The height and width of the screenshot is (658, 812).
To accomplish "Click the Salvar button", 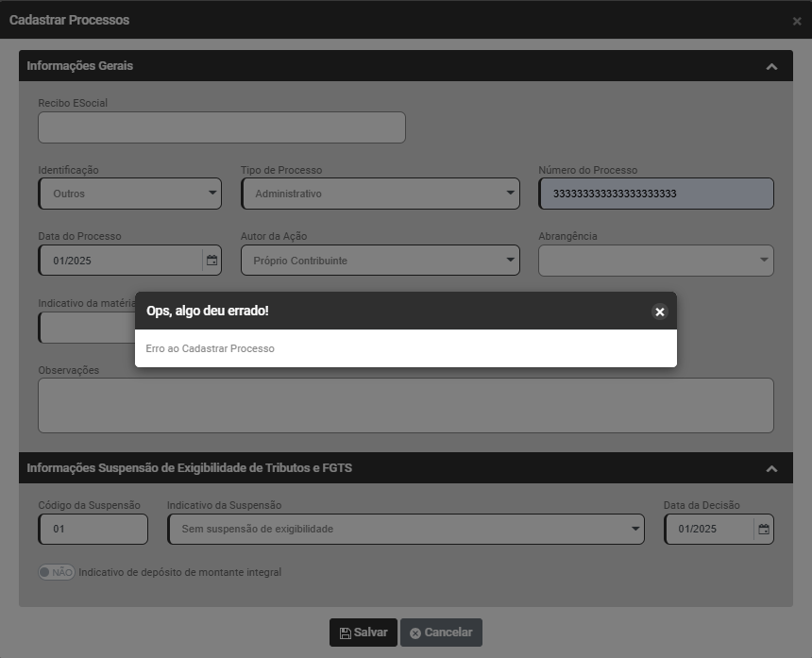I will [x=364, y=633].
